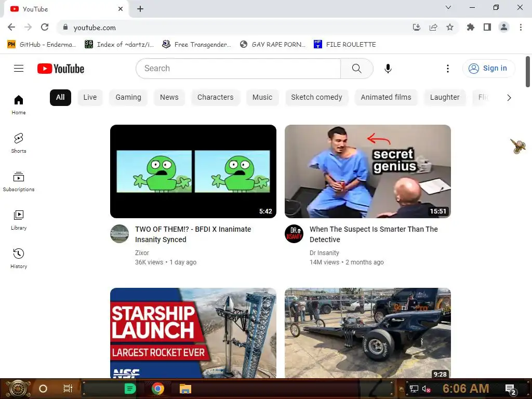Play the Starship Launch thumbnail
Image resolution: width=532 pixels, height=399 pixels.
[x=193, y=333]
